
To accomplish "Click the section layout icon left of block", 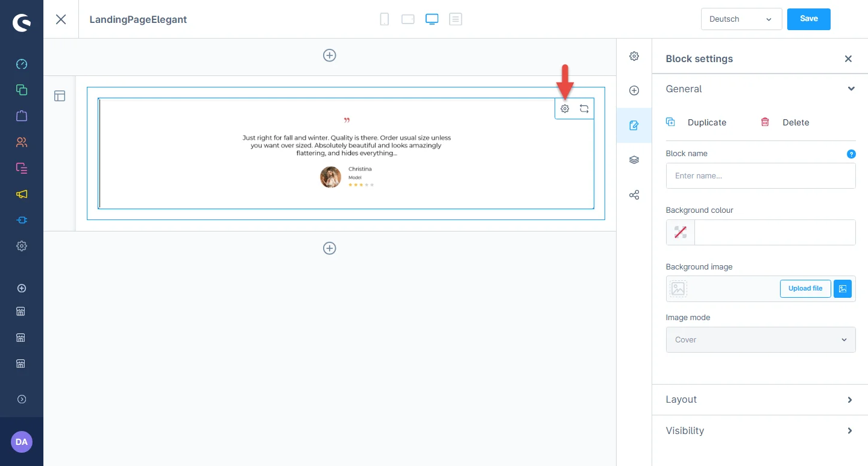I will click(60, 96).
